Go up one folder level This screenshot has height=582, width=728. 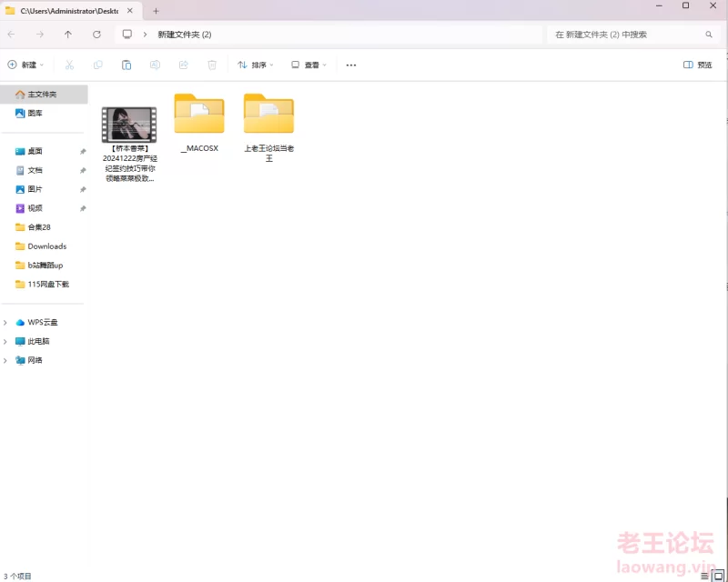[x=68, y=35]
